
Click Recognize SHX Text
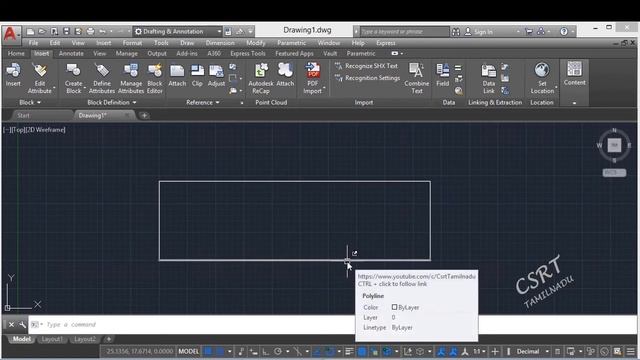coord(366,66)
